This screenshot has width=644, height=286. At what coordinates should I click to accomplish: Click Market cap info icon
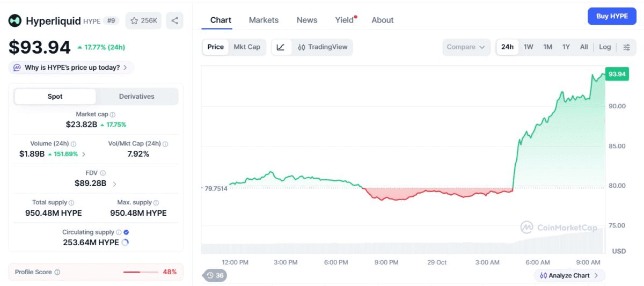(113, 114)
